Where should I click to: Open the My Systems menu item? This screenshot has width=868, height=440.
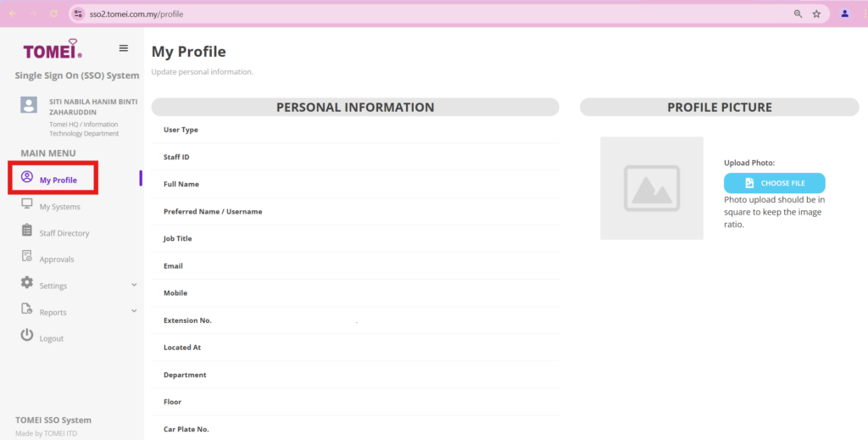tap(60, 207)
